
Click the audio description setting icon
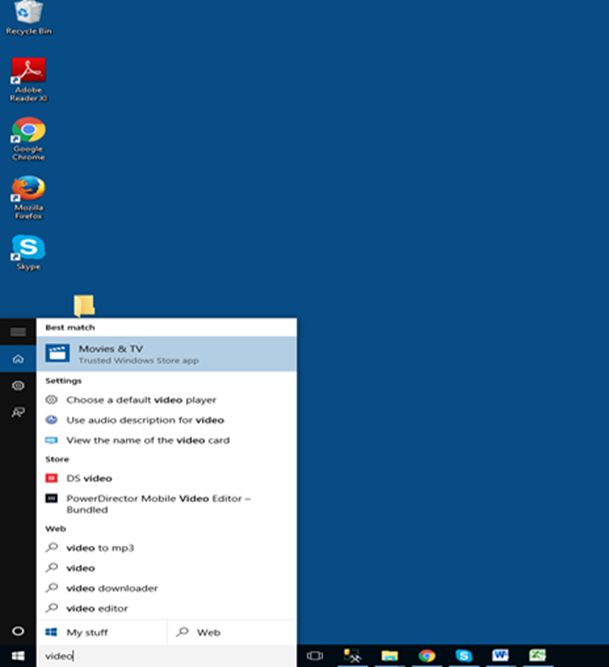51,420
